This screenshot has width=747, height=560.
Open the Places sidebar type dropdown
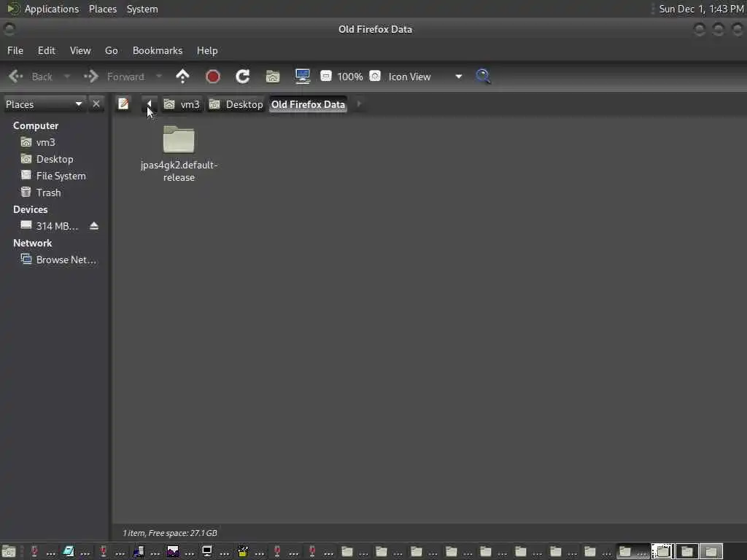click(x=44, y=104)
